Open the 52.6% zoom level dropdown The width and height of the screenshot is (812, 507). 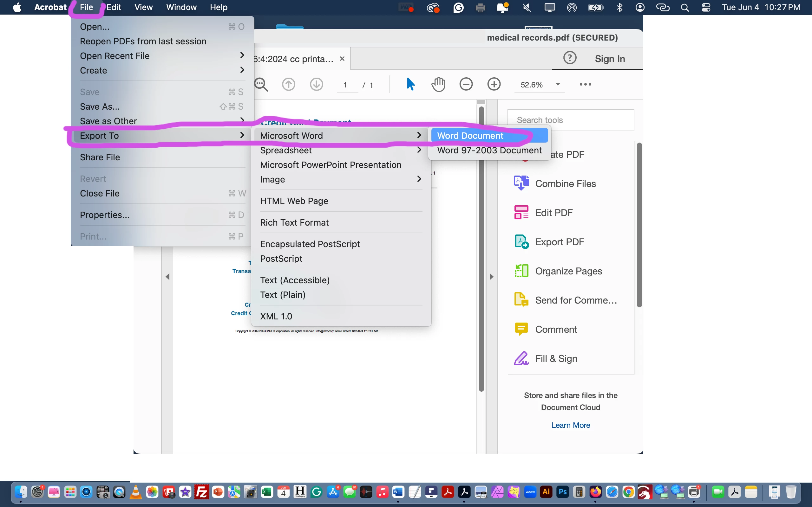(558, 85)
